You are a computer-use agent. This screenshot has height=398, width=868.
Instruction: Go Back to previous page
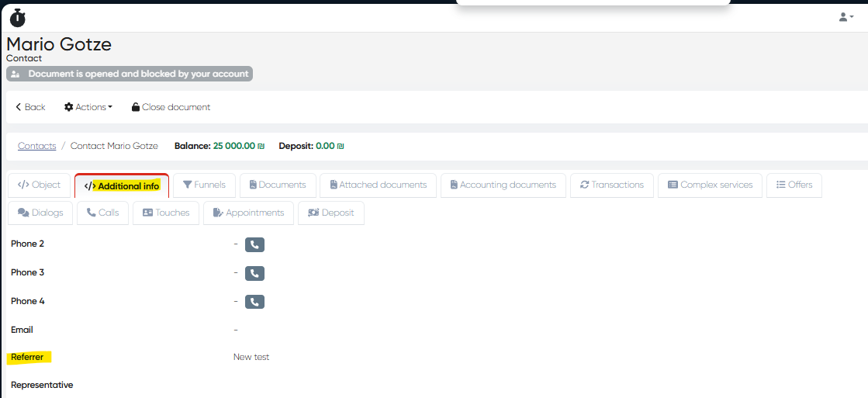[x=30, y=107]
